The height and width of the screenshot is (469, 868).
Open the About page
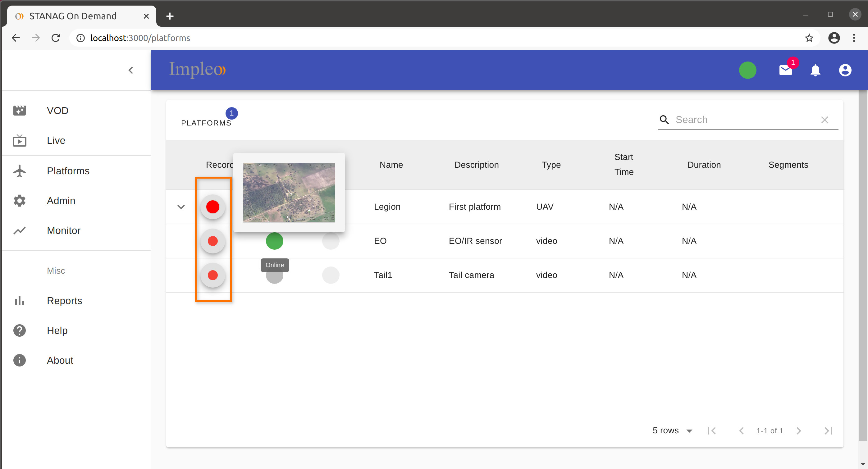pos(60,360)
